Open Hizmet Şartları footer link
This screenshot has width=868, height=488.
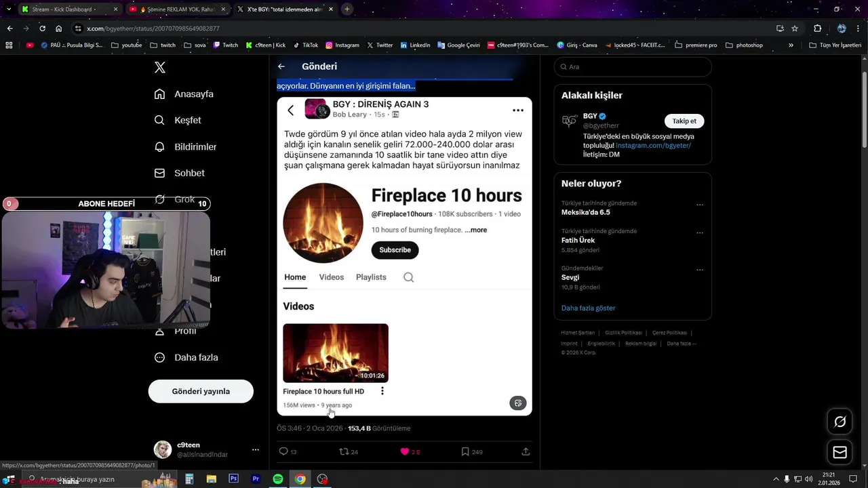pos(578,333)
